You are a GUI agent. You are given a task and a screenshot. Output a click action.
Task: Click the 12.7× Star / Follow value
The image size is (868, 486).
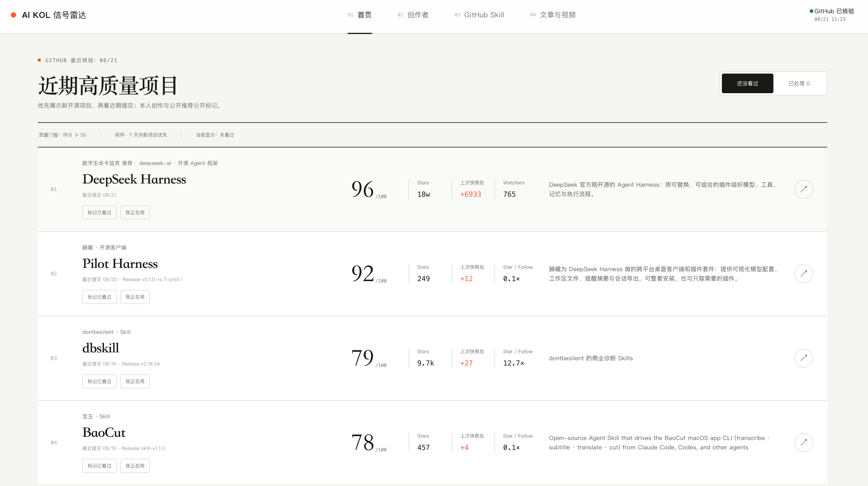click(514, 363)
